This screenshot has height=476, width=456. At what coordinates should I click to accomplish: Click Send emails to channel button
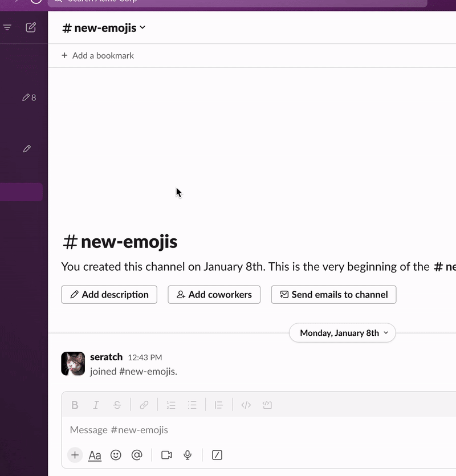coord(333,295)
